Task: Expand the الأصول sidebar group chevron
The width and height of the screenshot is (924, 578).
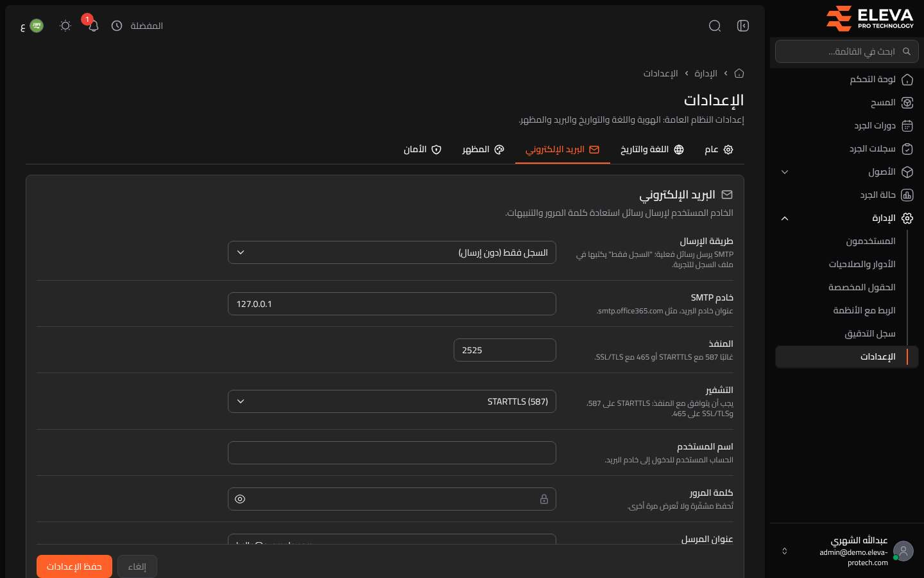Action: coord(785,172)
